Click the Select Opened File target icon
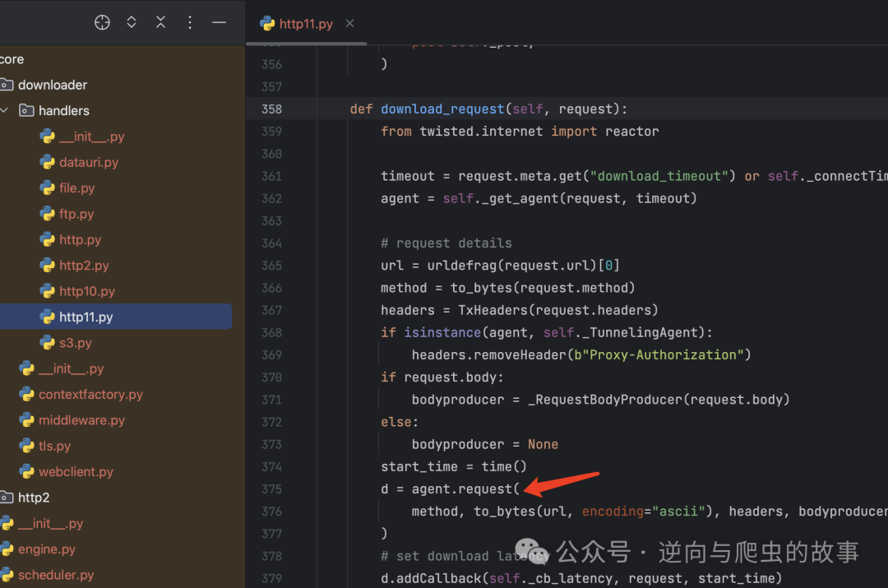This screenshot has width=888, height=588. (x=102, y=22)
